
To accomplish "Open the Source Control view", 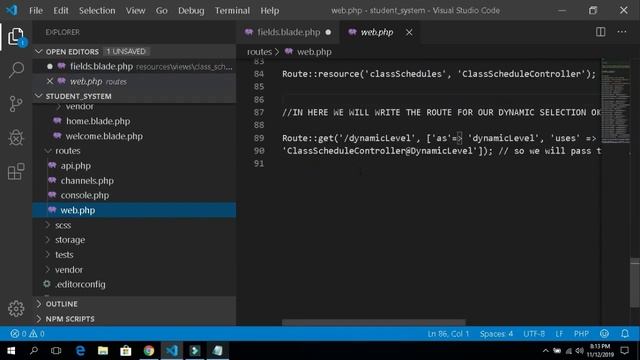I will pyautogui.click(x=16, y=104).
